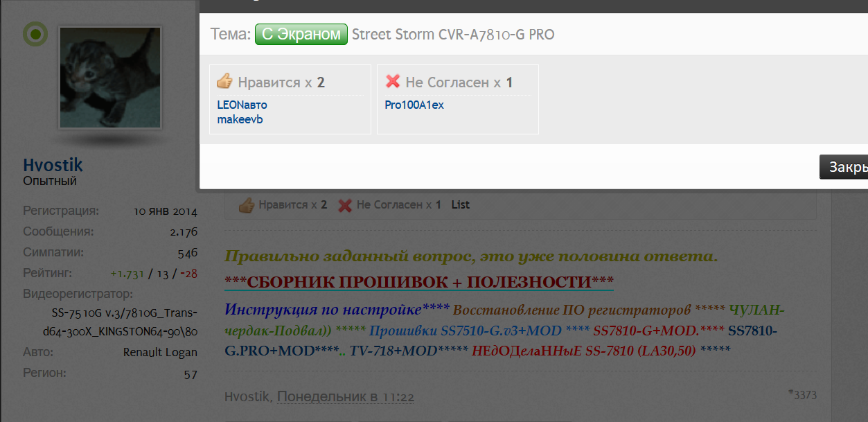This screenshot has width=868, height=422.
Task: Click the green online status indicator icon
Action: coord(35,34)
